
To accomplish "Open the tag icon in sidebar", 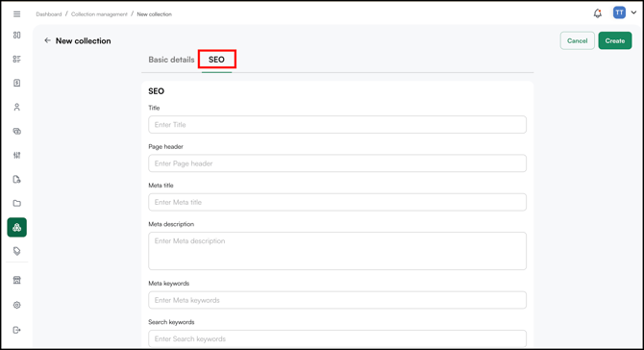I will (17, 251).
